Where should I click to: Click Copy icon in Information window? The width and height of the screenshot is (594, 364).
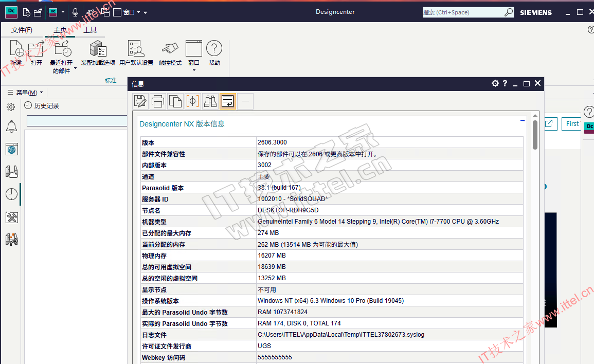[x=175, y=101]
